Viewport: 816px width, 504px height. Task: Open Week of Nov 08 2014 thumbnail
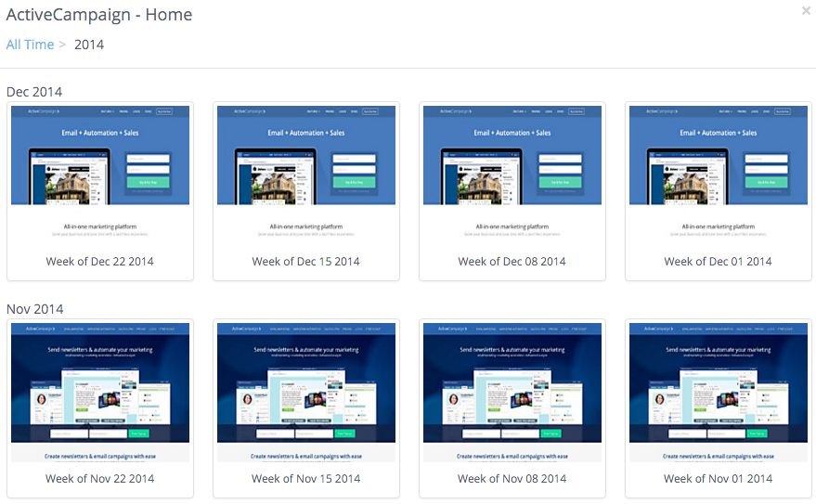(x=512, y=393)
